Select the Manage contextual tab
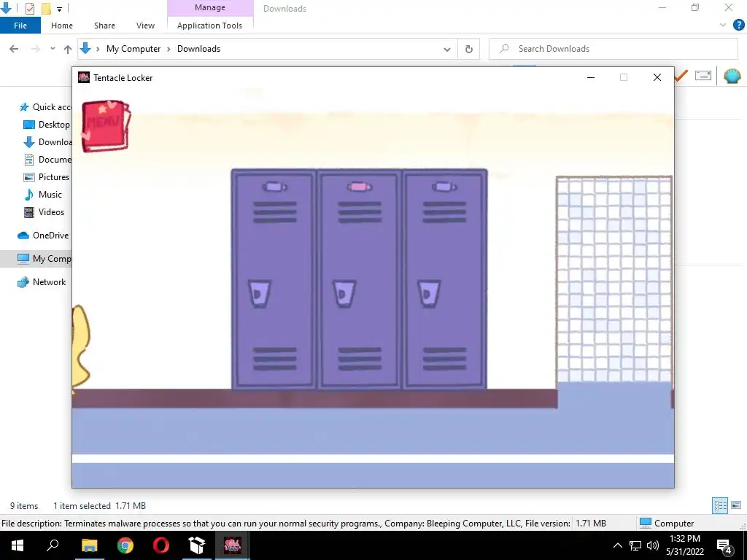This screenshot has width=747, height=560. click(x=210, y=7)
